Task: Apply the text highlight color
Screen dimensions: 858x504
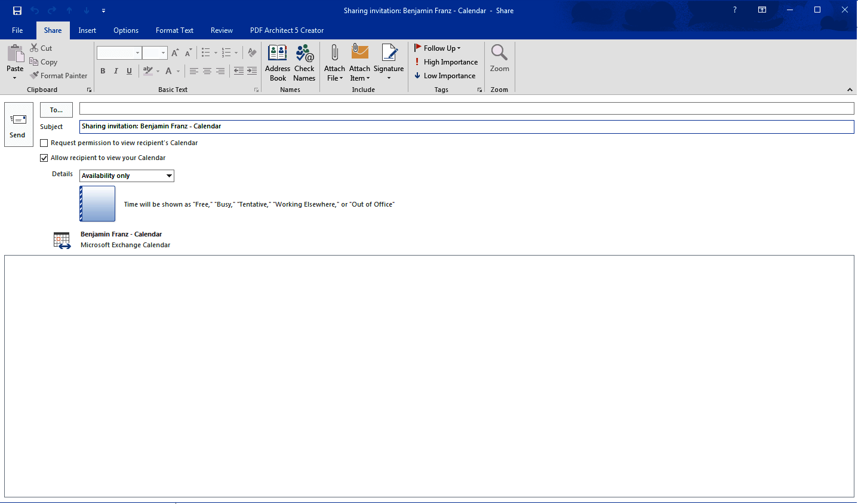Action: [148, 71]
